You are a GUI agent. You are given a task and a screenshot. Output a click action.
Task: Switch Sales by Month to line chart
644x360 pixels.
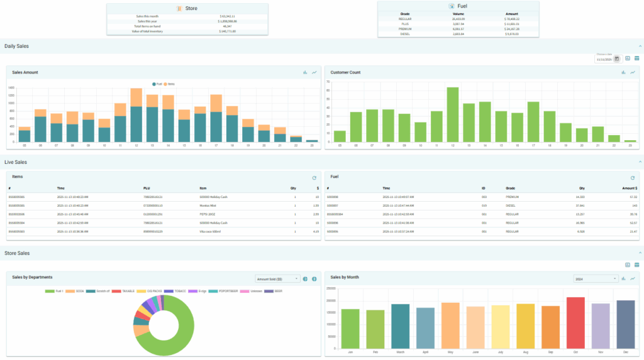(633, 278)
